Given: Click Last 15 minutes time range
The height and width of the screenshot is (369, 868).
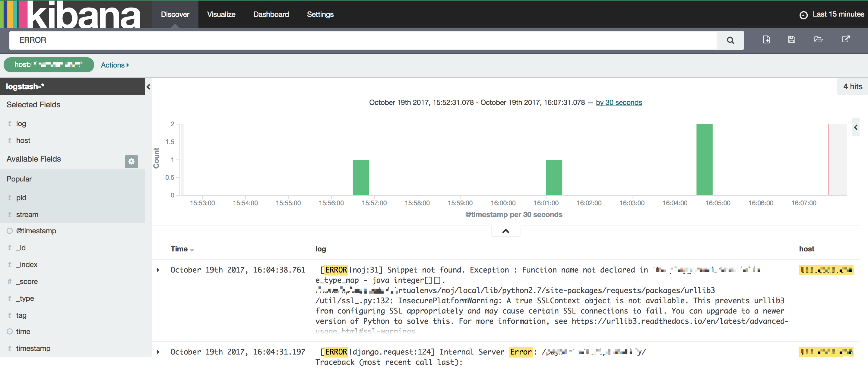Looking at the screenshot, I should click(838, 14).
